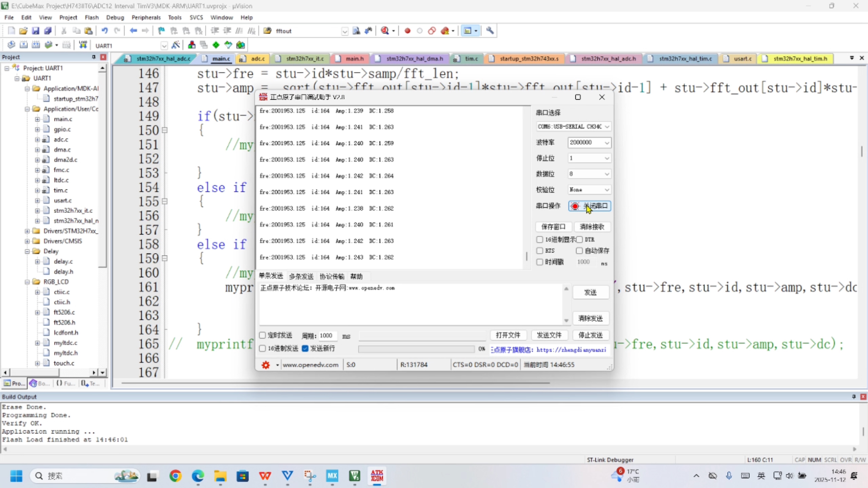
Task: Click the Insert Breakpoint red dot icon
Action: click(407, 31)
